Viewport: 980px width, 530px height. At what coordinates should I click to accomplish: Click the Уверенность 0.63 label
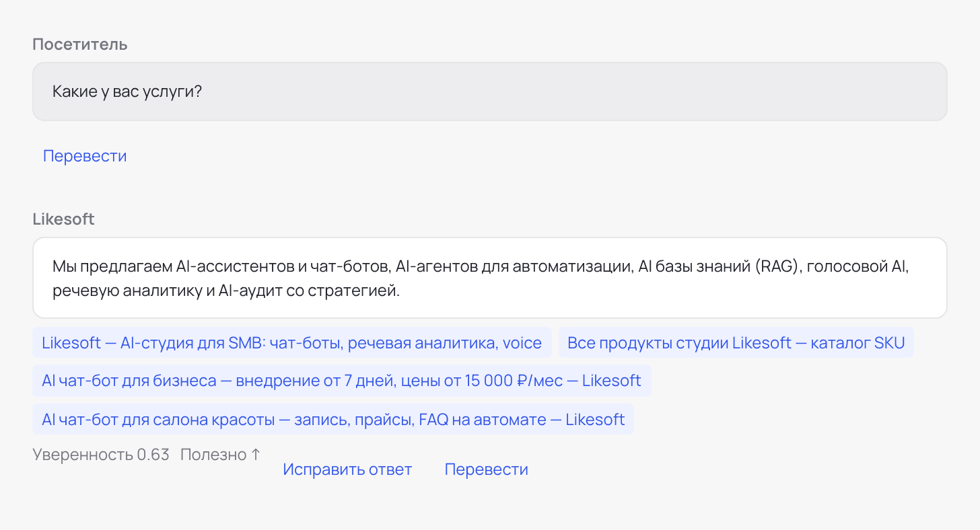pos(101,455)
